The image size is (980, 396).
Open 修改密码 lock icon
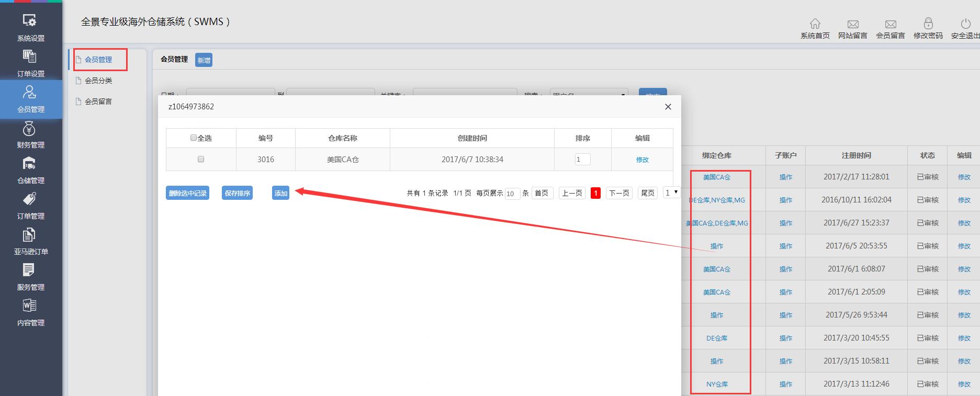pos(928,24)
